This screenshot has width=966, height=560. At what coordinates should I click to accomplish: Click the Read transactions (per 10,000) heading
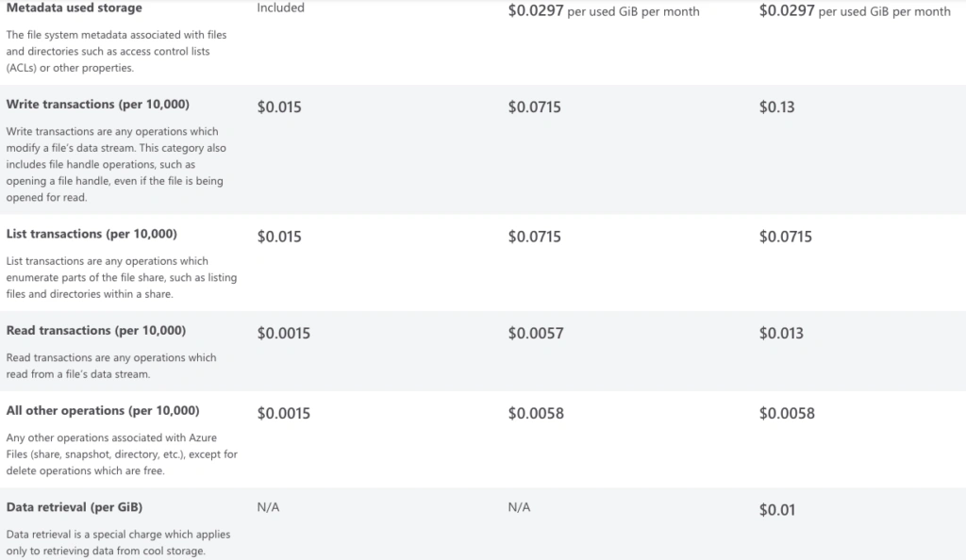[x=96, y=331]
